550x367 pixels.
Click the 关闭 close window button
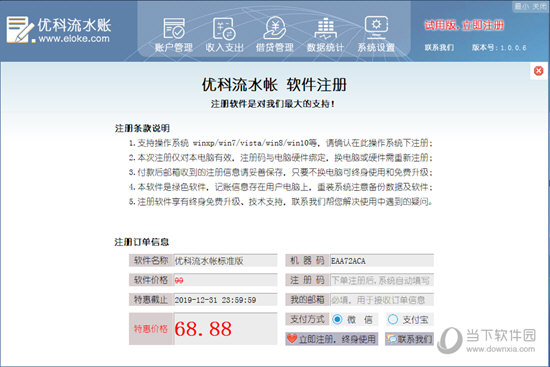[x=539, y=7]
